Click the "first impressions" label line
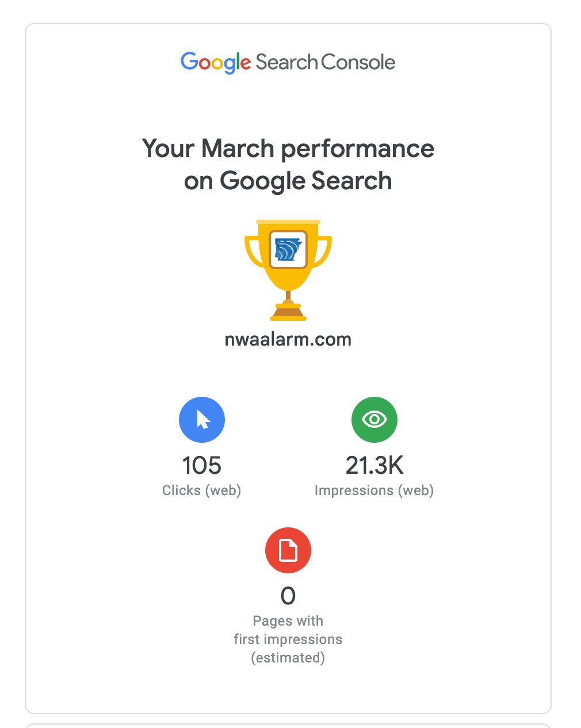 [288, 639]
